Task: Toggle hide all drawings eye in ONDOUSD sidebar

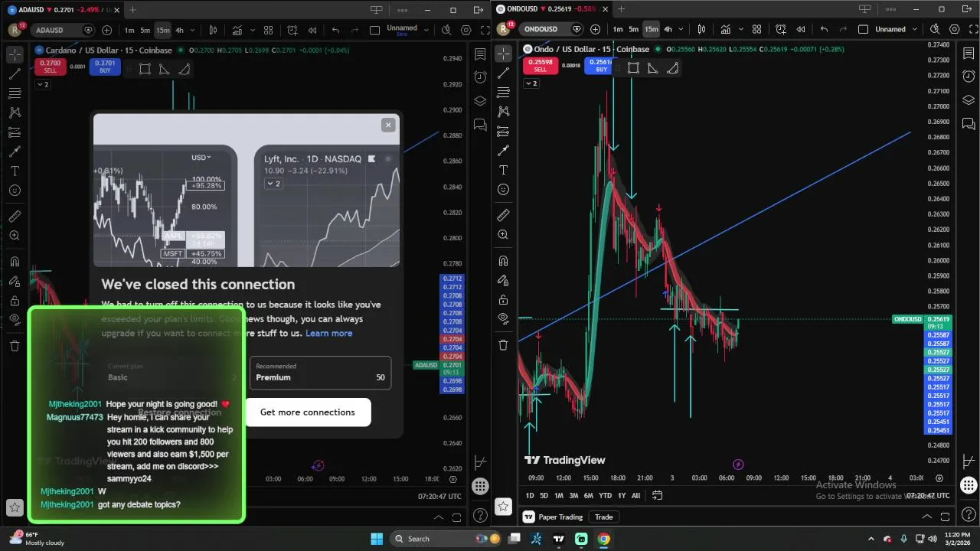Action: [x=503, y=318]
